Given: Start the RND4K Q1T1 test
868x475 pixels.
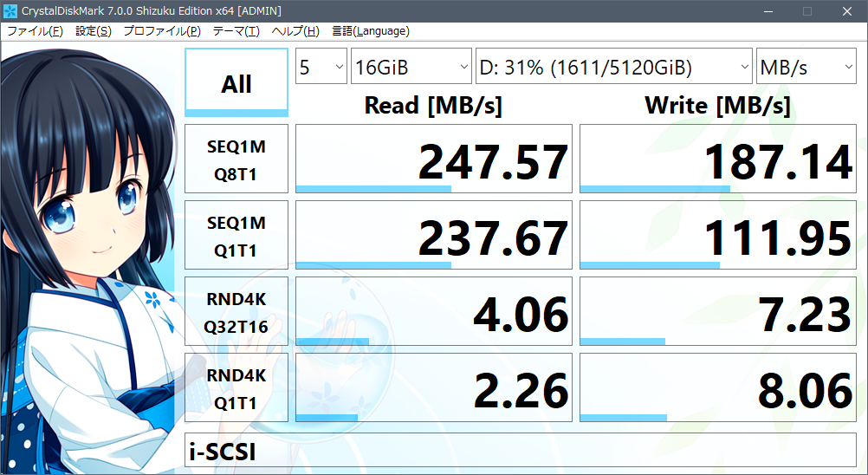Looking at the screenshot, I should (x=236, y=388).
